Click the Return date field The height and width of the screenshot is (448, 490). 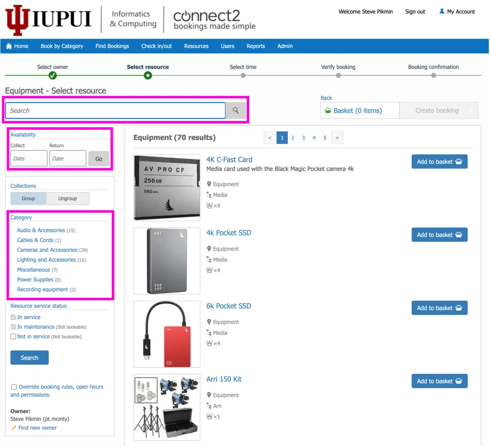click(68, 159)
